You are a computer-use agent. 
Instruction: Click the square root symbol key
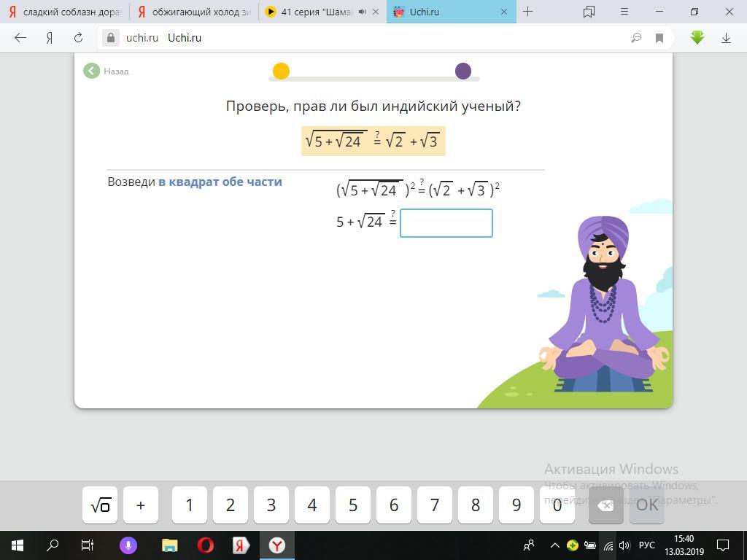pyautogui.click(x=100, y=505)
